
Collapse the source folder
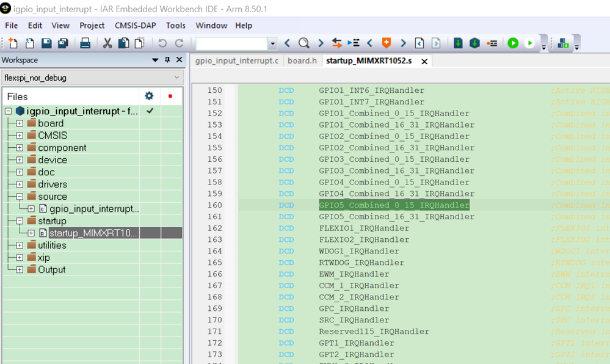pos(20,197)
